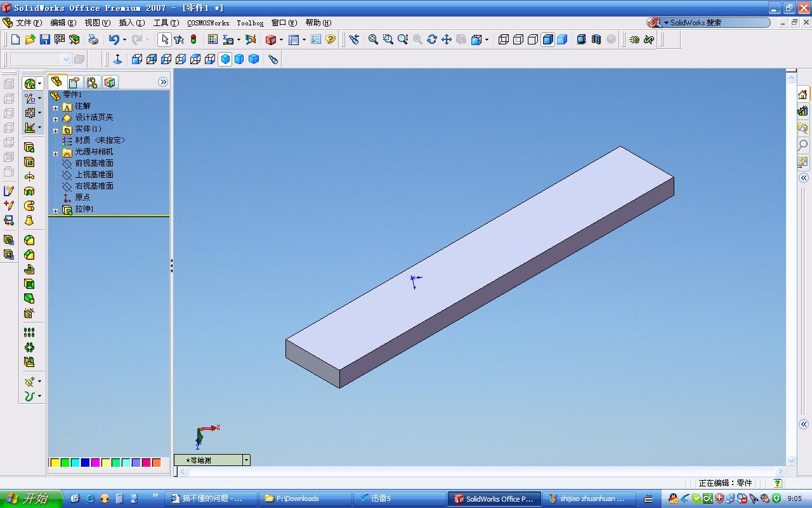Select the Rotate View tool
Image resolution: width=812 pixels, height=508 pixels.
tap(432, 39)
